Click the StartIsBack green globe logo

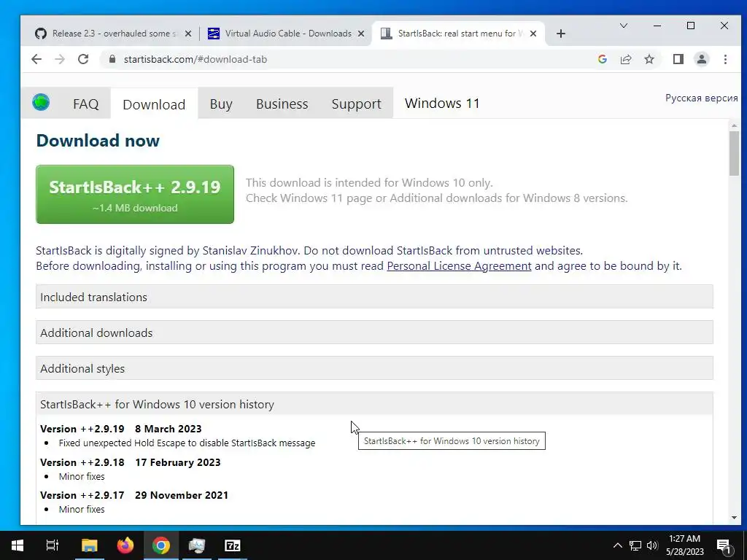tap(41, 102)
